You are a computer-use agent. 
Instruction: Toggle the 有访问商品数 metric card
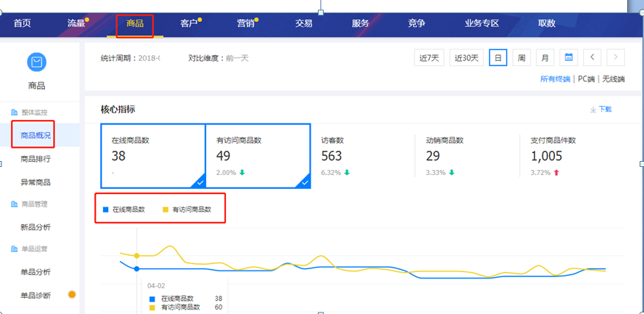coord(257,156)
